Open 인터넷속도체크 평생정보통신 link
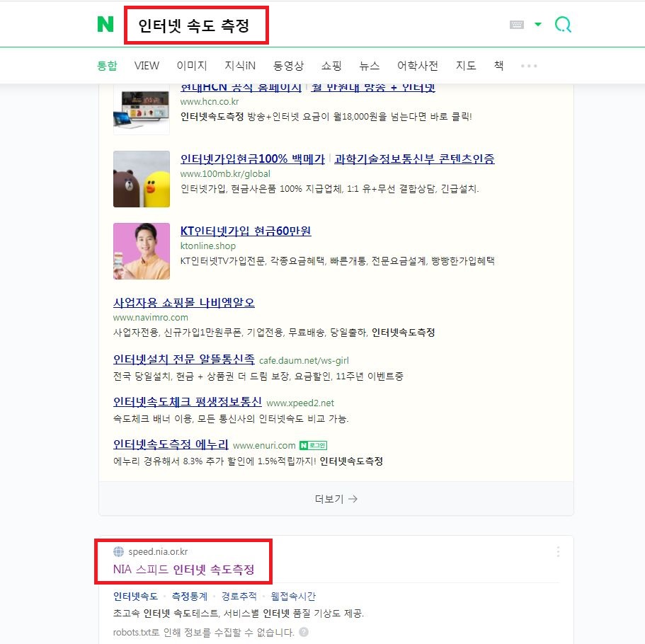The image size is (645, 644). point(188,402)
